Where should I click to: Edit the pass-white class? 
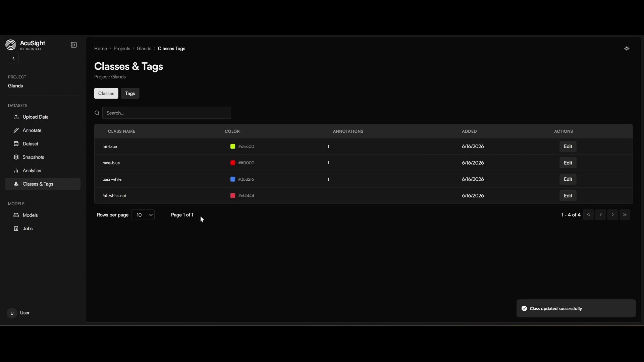point(568,179)
